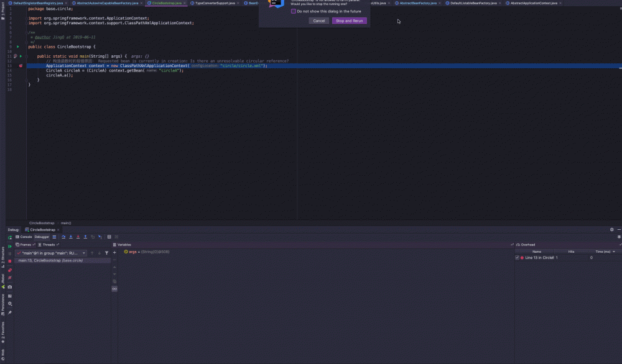The width and height of the screenshot is (622, 364).
Task: Open the TypeConverterSupport.java editor tab
Action: click(215, 3)
